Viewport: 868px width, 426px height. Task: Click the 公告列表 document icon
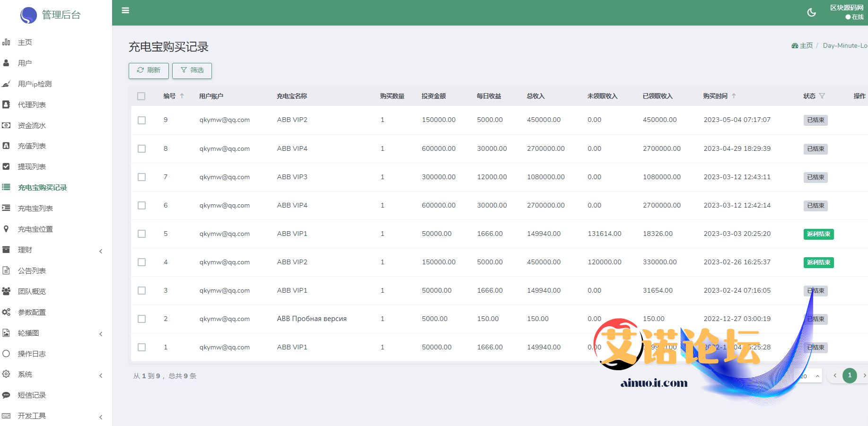click(6, 270)
